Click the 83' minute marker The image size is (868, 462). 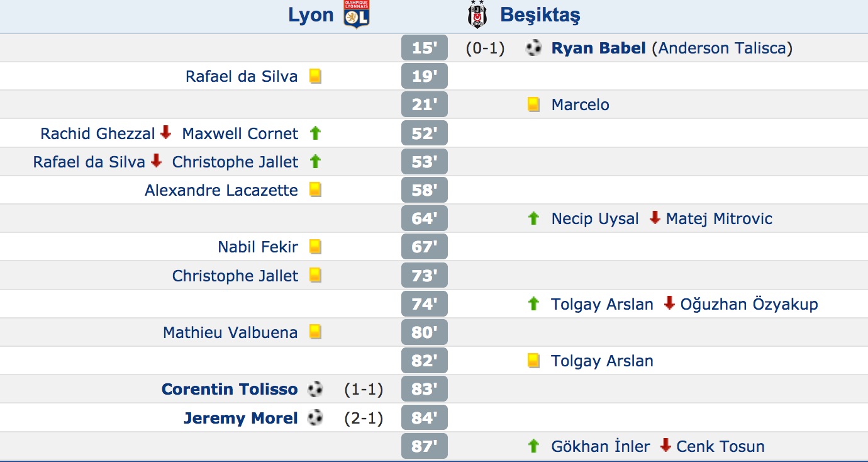pyautogui.click(x=425, y=389)
